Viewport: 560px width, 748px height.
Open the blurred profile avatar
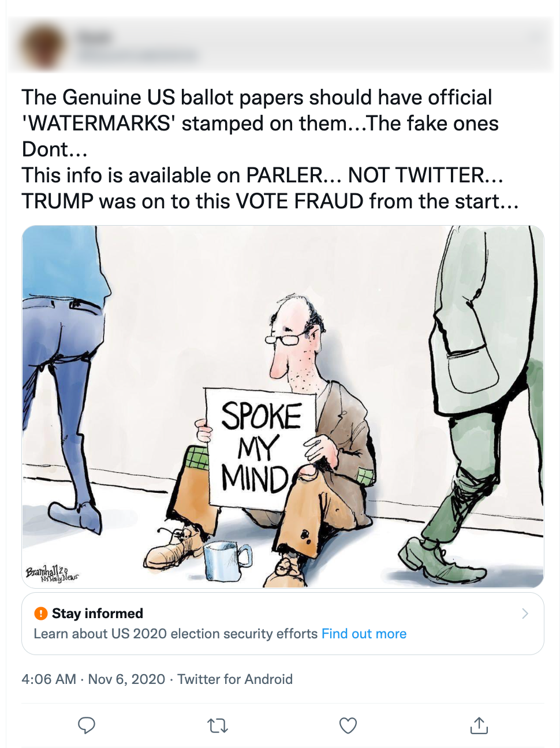pos(42,46)
